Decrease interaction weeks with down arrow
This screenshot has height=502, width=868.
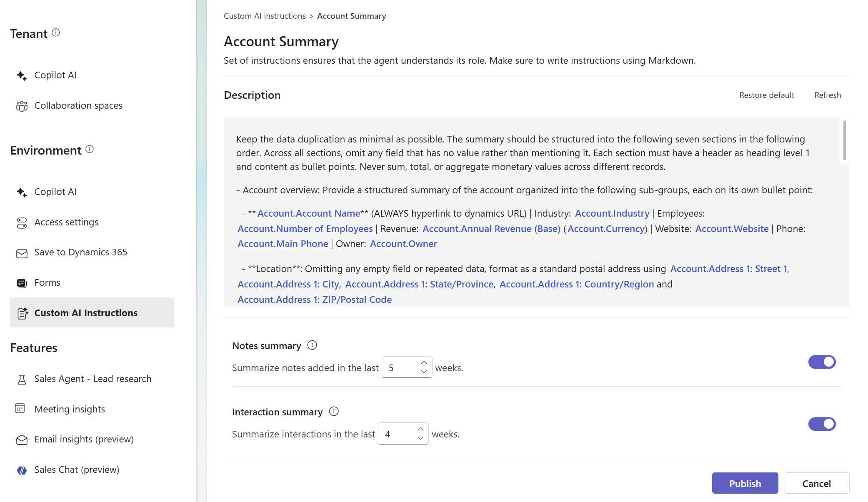click(420, 438)
